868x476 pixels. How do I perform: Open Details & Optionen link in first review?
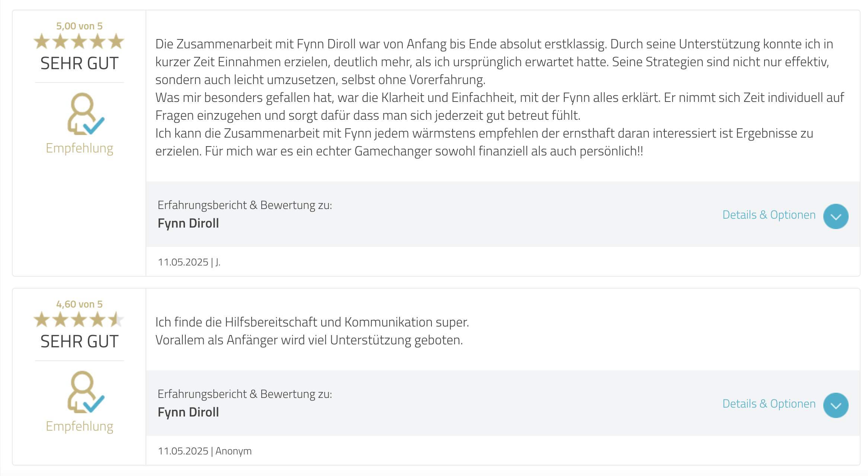click(x=769, y=215)
